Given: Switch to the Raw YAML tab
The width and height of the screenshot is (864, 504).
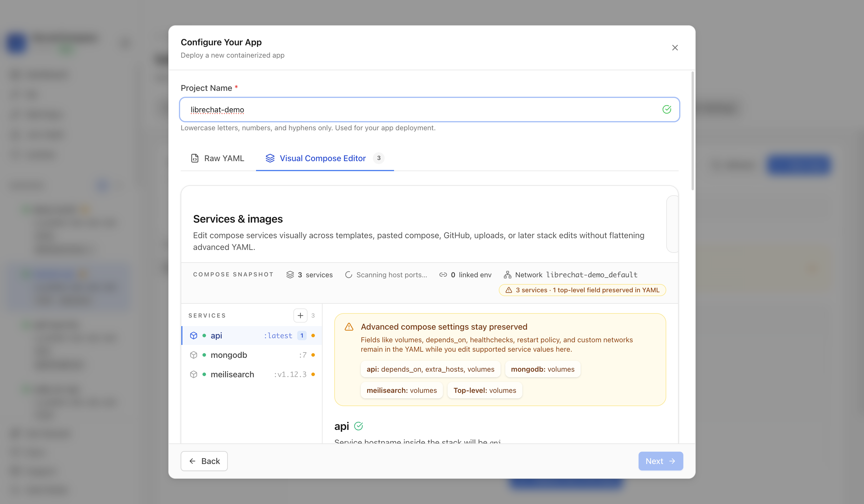Looking at the screenshot, I should pyautogui.click(x=217, y=158).
